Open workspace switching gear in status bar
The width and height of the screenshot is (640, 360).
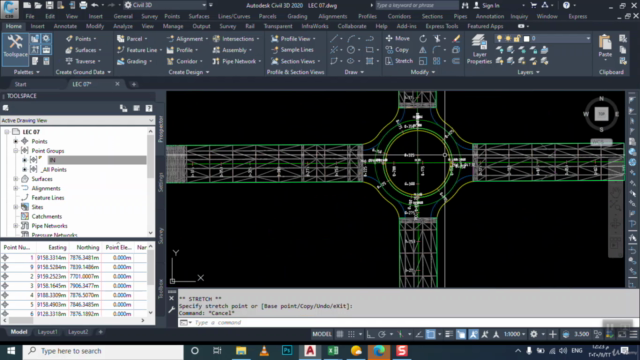click(x=534, y=334)
